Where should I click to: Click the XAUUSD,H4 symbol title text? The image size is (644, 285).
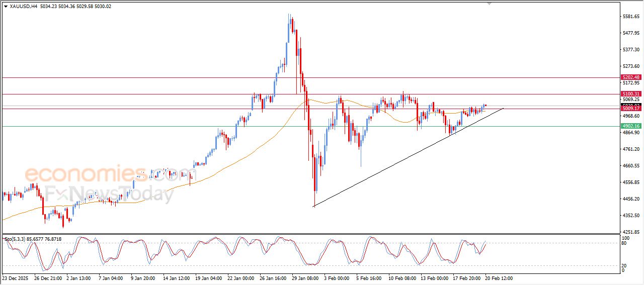click(24, 6)
